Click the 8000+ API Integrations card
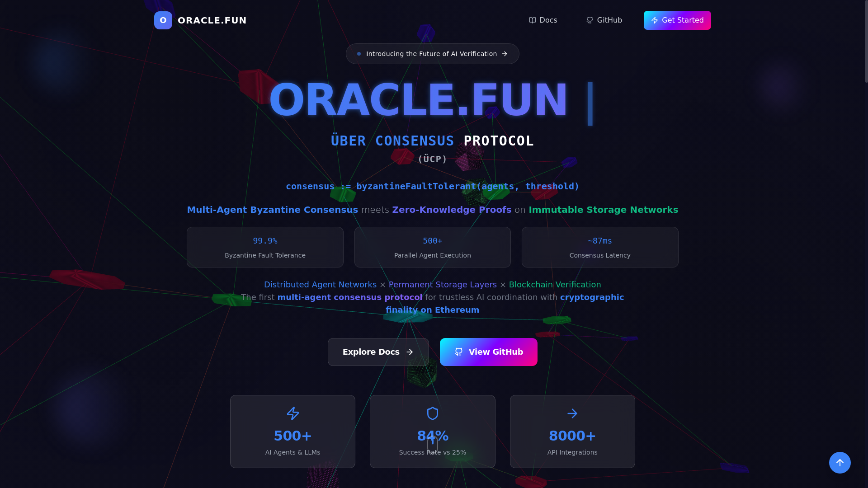Image resolution: width=868 pixels, height=488 pixels. [572, 432]
